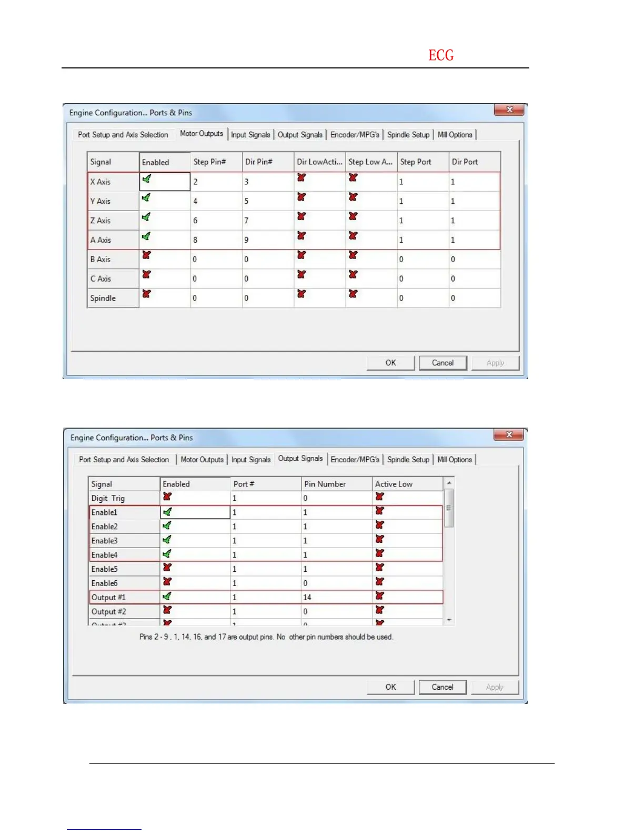Select Y Axis Dir Pin# cell value 5
644x834 pixels.
(x=268, y=201)
